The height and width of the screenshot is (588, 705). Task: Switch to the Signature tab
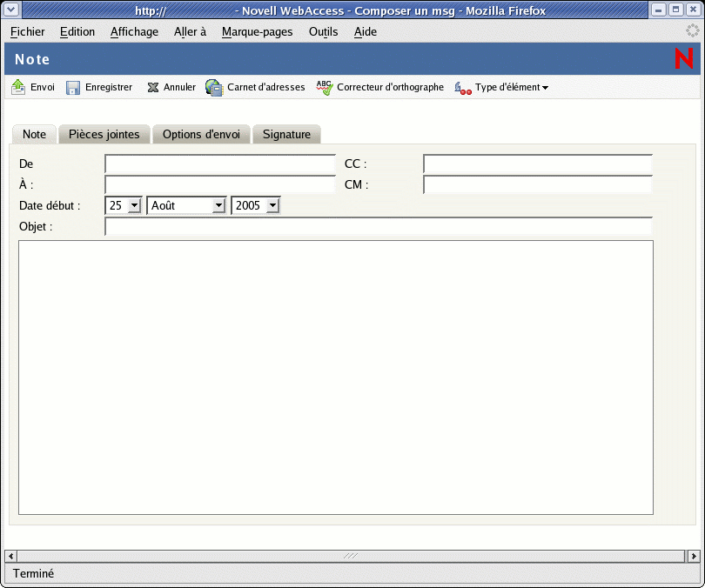[x=287, y=134]
